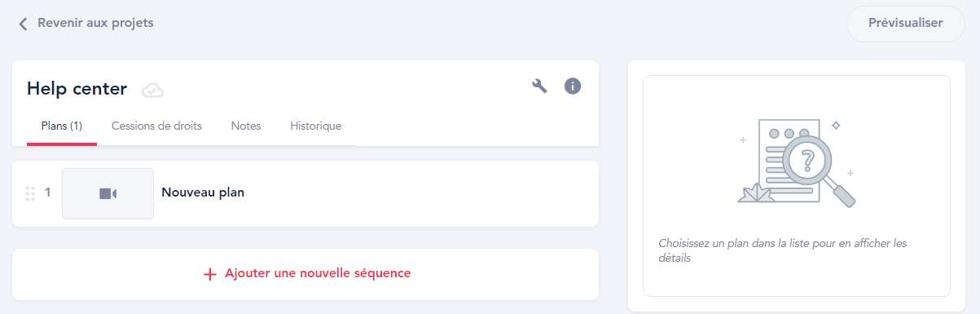Viewport: 980px width, 314px height.
Task: Click the Help center project title
Action: pos(77,89)
